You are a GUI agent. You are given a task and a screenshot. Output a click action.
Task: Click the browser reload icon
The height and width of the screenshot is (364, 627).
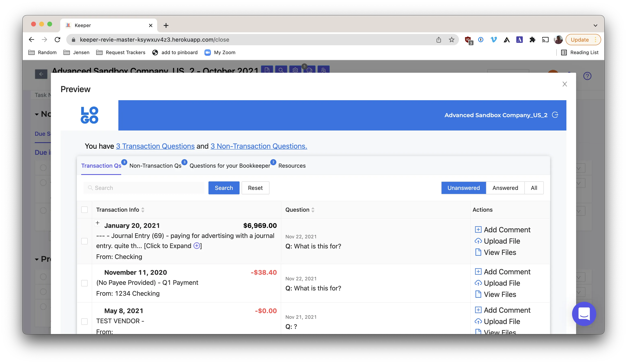tap(58, 40)
